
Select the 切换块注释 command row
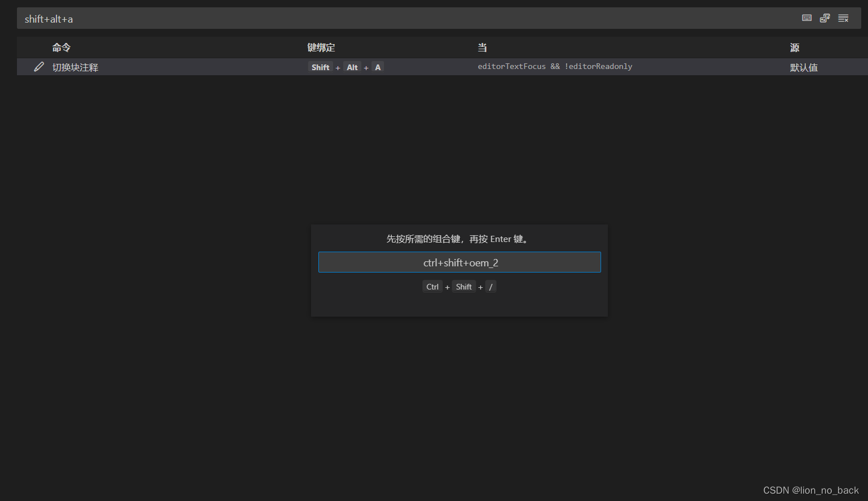442,67
